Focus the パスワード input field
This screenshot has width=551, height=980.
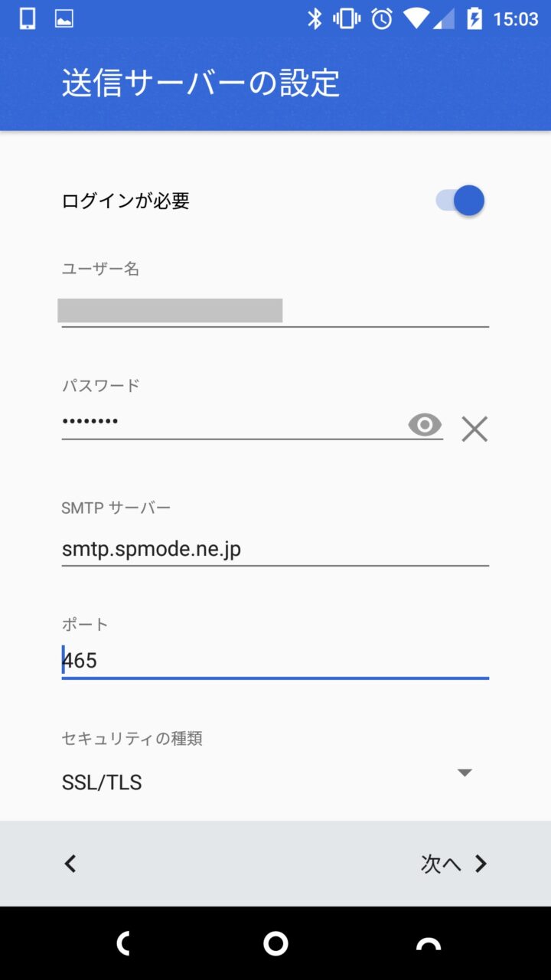230,422
